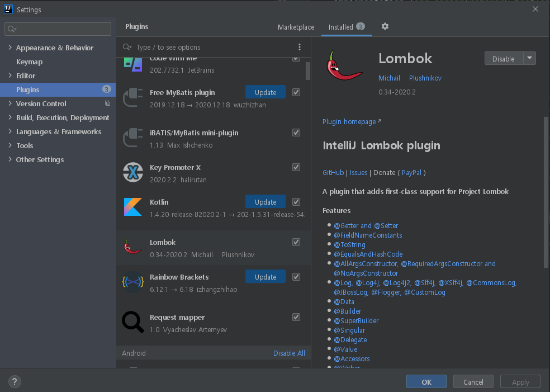Open the PayPal donate link
The height and width of the screenshot is (392, 550).
(411, 173)
